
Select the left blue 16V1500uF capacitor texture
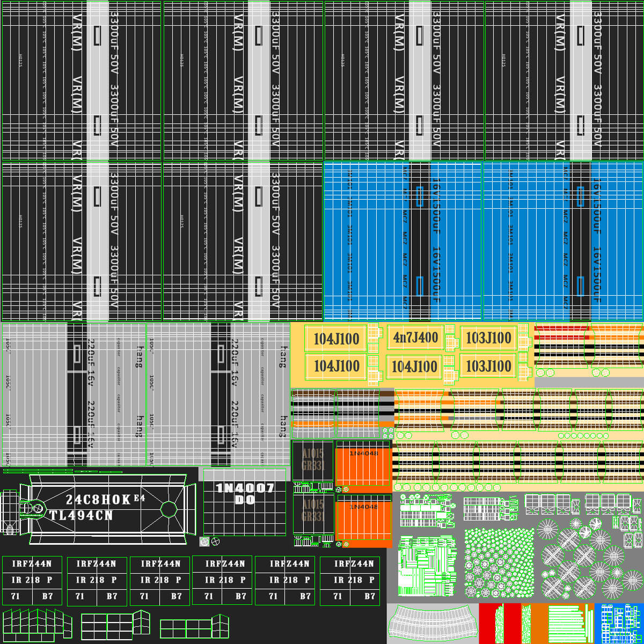tap(402, 240)
